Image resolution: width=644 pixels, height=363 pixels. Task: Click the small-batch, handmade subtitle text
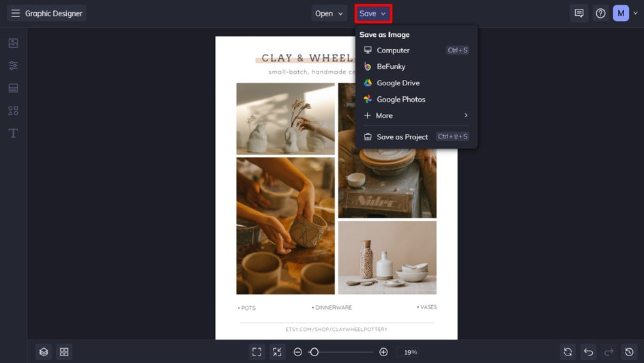click(312, 72)
